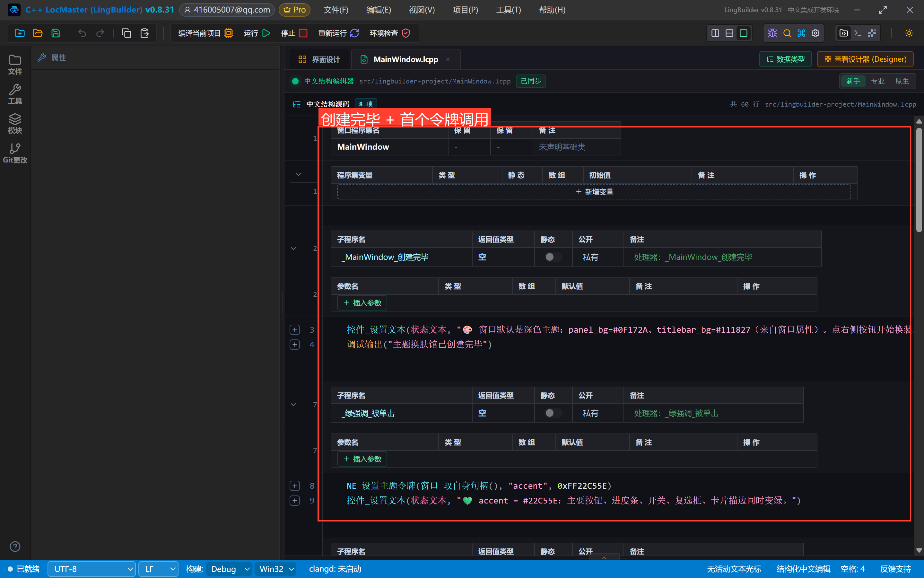Click the settings gear icon in toolbar
The height and width of the screenshot is (578, 924).
(x=815, y=33)
